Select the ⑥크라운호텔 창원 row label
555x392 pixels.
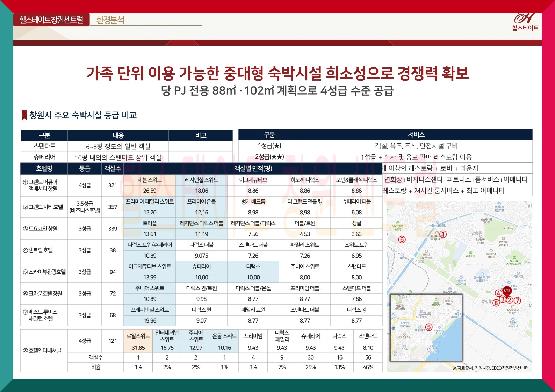42,294
